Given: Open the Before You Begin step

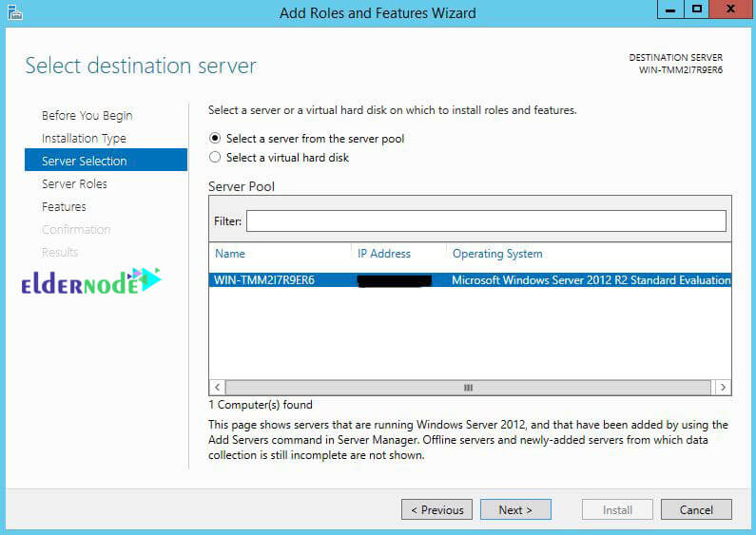Looking at the screenshot, I should pos(87,116).
